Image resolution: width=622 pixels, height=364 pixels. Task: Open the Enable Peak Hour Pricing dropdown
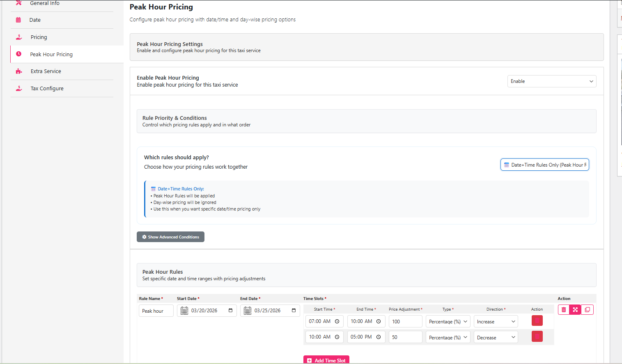point(551,81)
